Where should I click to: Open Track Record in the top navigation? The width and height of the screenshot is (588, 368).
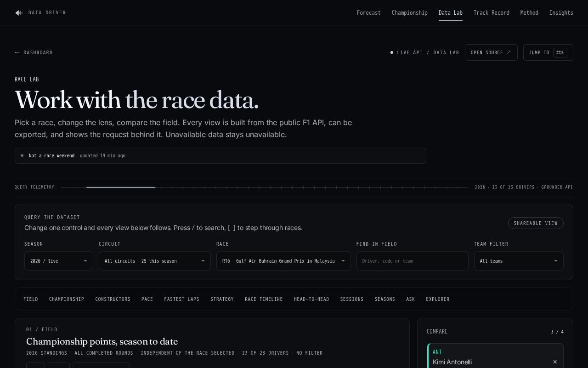pyautogui.click(x=492, y=13)
